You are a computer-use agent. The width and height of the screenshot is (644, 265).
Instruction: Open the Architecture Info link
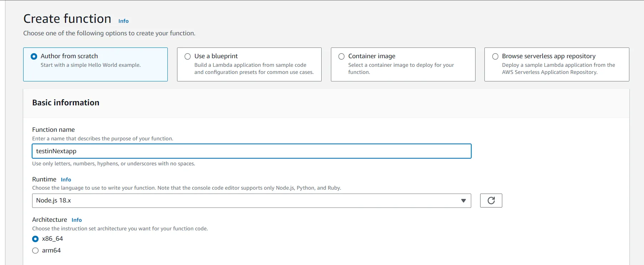[x=76, y=220]
